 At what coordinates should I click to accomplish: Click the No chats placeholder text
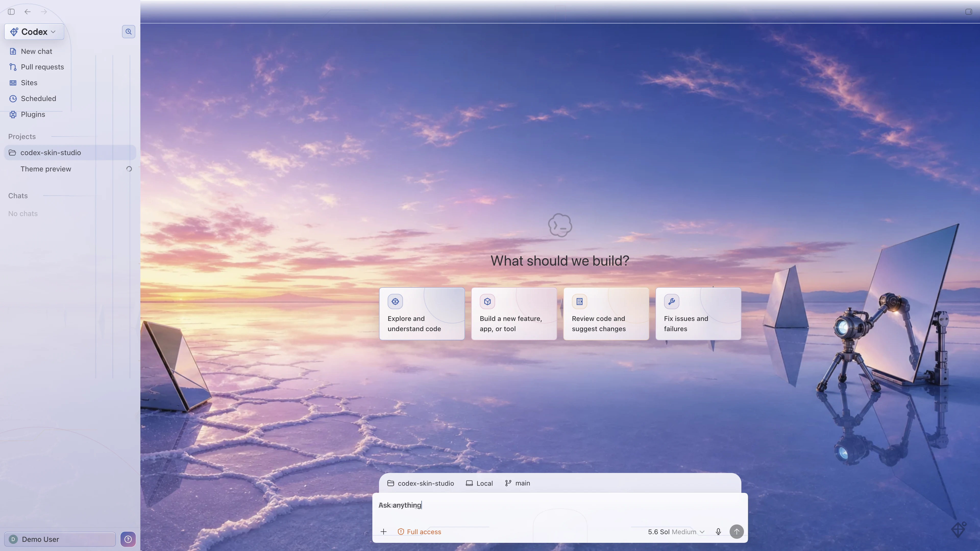[x=23, y=214]
